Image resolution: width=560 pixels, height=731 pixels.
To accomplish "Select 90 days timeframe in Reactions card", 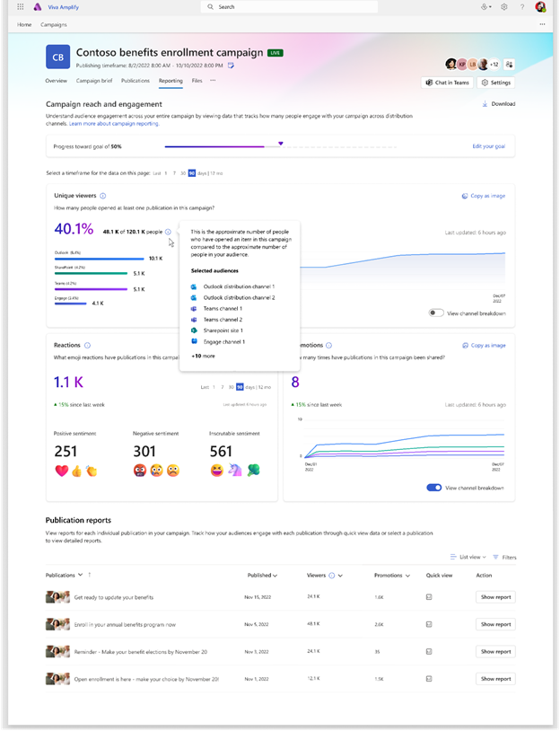I will (240, 387).
